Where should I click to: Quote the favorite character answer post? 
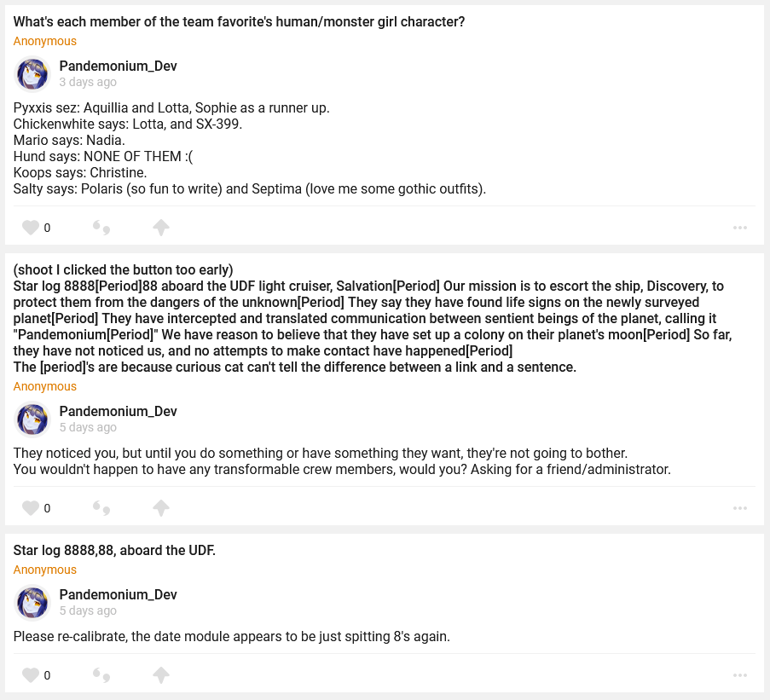(x=101, y=228)
